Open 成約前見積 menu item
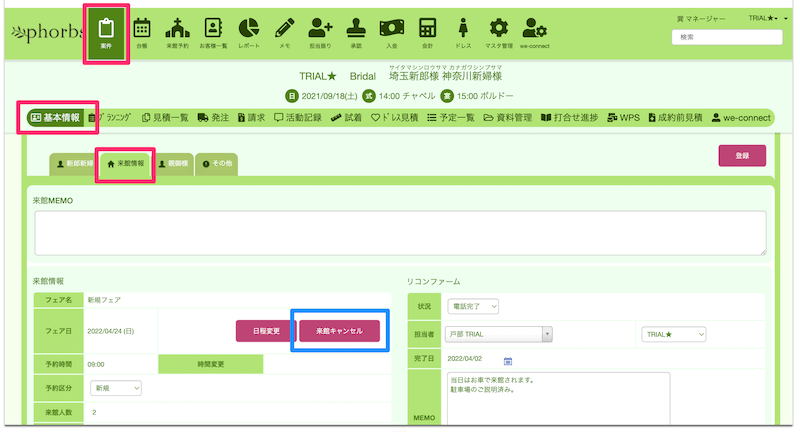This screenshot has height=432, width=800. pos(676,118)
